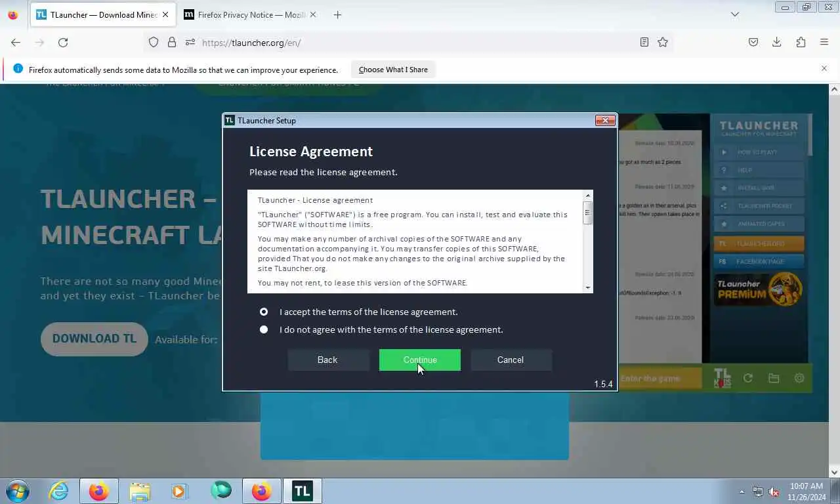Toggle reader view icon
Viewport: 840px width, 504px height.
(644, 42)
